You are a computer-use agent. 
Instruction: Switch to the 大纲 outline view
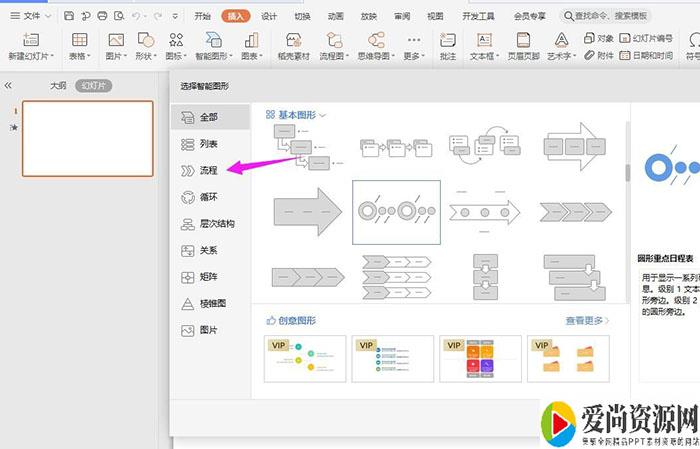click(58, 86)
